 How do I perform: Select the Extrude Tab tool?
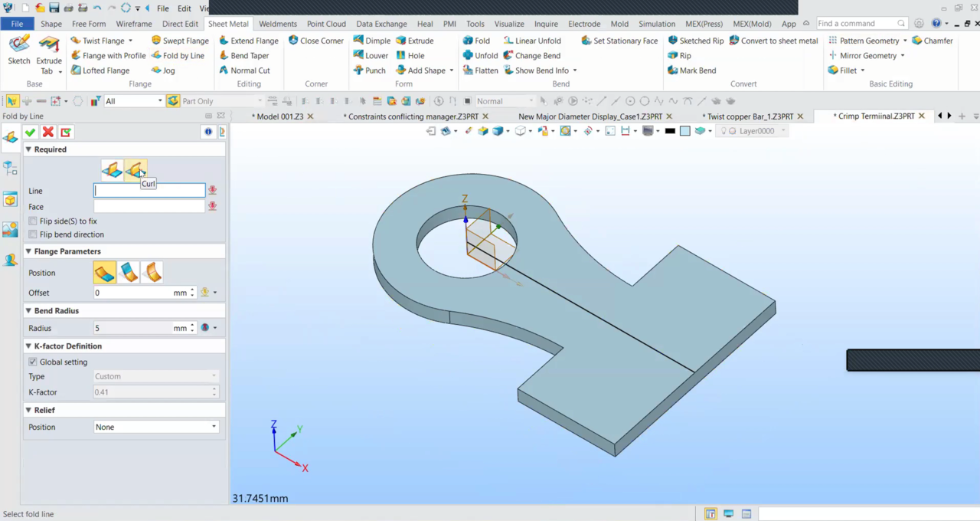pyautogui.click(x=49, y=54)
